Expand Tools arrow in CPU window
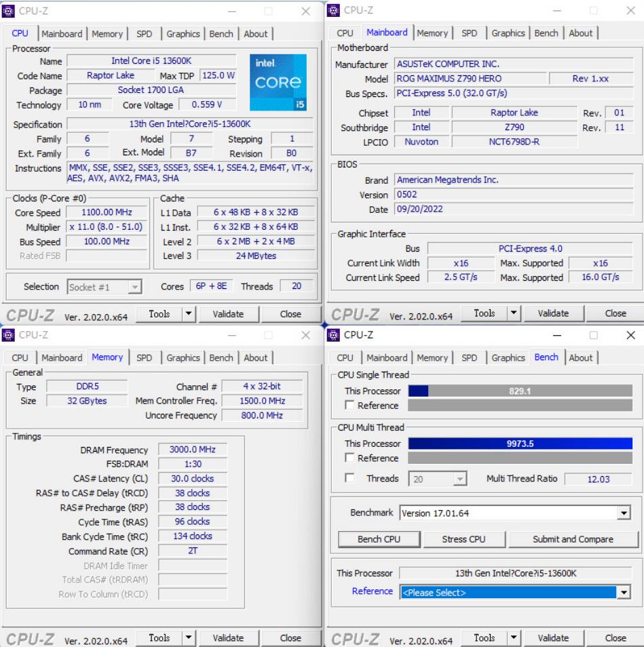The width and height of the screenshot is (644, 647). pos(188,314)
